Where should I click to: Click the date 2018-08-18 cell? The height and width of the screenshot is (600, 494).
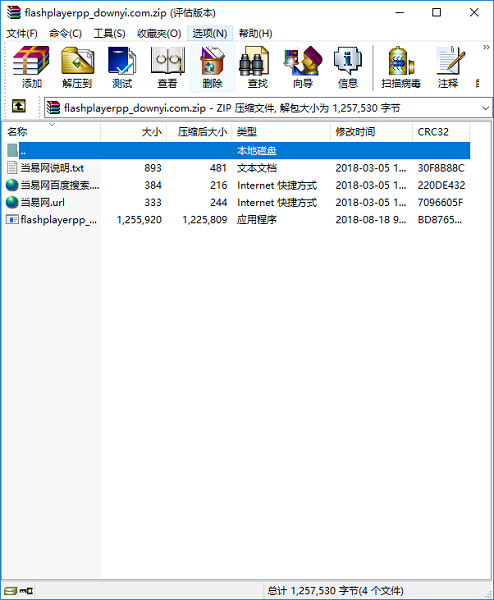pos(371,220)
